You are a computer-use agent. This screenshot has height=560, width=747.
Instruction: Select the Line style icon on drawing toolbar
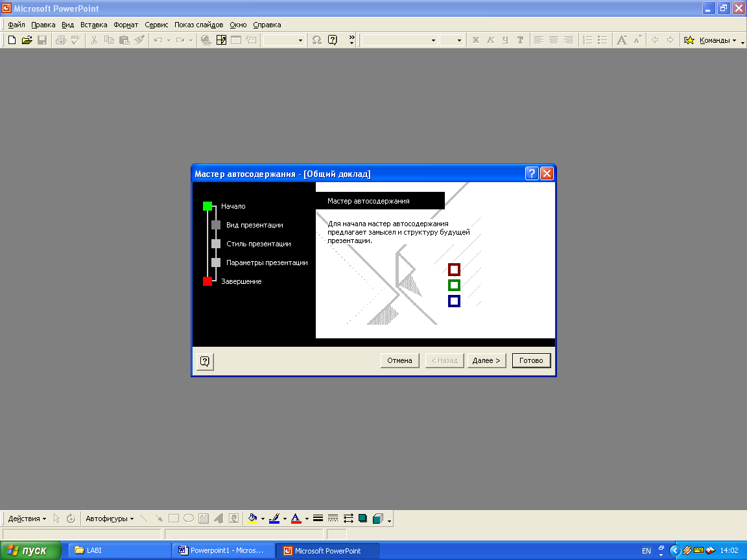click(318, 519)
